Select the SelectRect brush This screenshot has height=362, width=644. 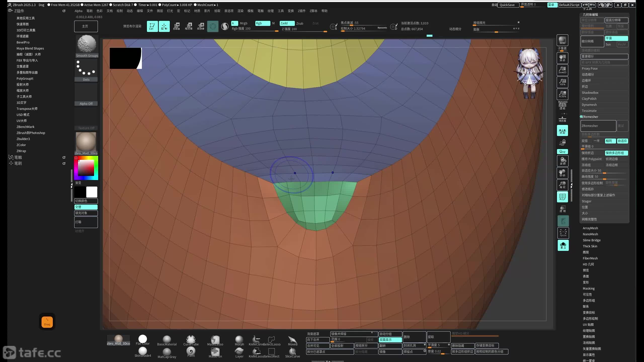[272, 352]
